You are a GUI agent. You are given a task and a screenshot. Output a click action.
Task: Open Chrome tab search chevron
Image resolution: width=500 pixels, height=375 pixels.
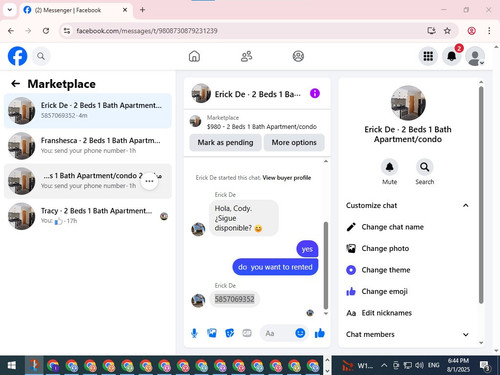[10, 10]
